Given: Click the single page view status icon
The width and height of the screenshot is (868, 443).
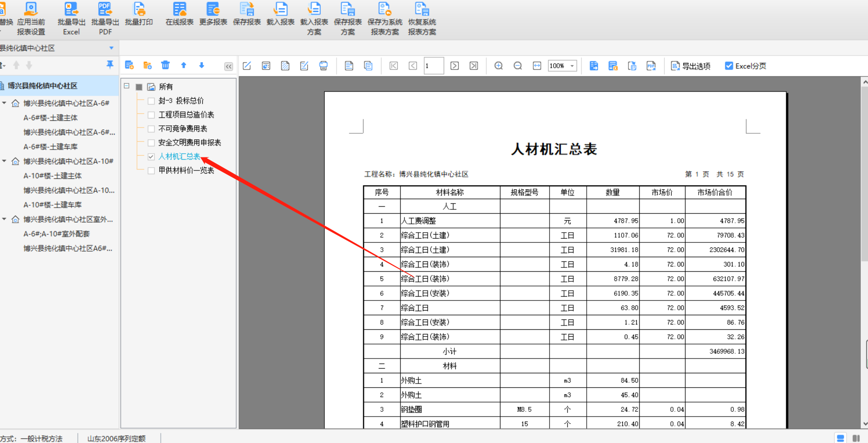Looking at the screenshot, I should [841, 438].
